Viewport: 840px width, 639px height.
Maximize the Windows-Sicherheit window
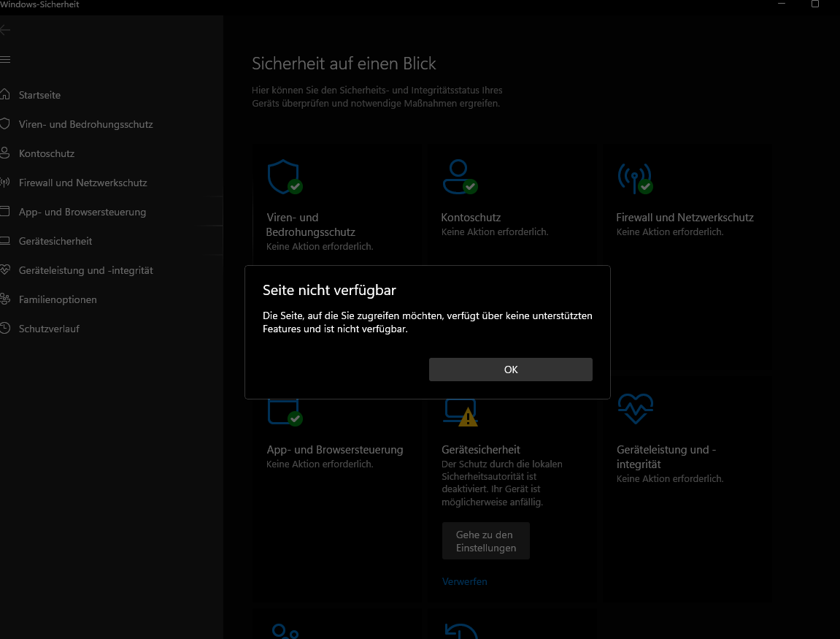point(815,4)
